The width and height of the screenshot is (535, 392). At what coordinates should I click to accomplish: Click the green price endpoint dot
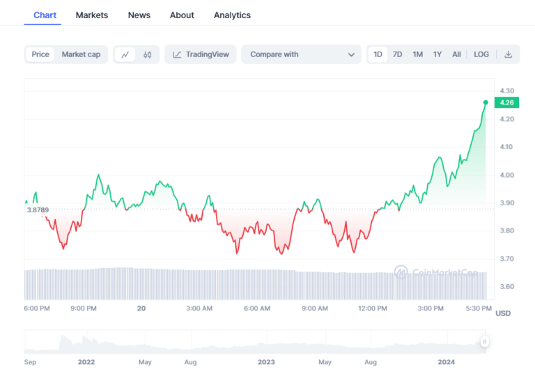(486, 102)
